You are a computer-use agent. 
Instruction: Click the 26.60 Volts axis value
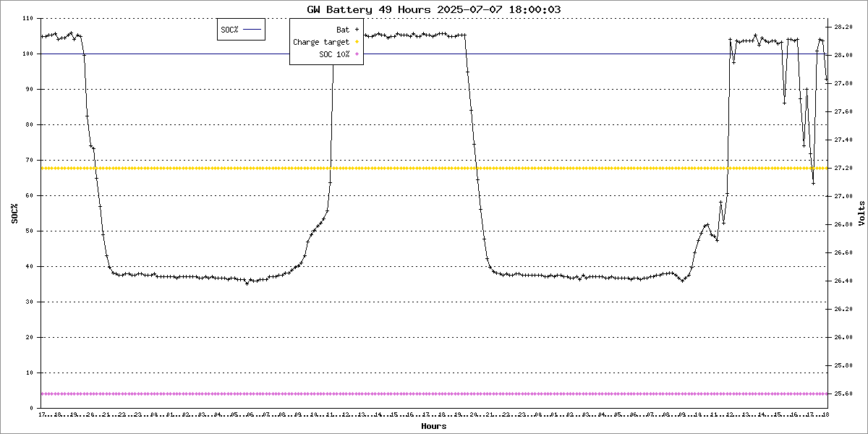point(843,252)
